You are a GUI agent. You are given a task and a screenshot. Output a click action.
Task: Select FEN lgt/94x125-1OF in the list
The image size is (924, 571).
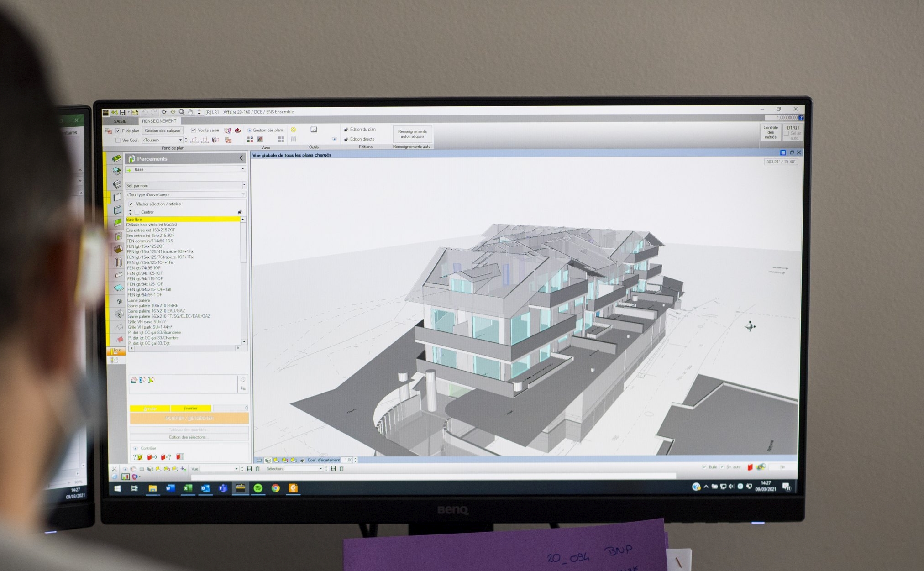point(145,284)
